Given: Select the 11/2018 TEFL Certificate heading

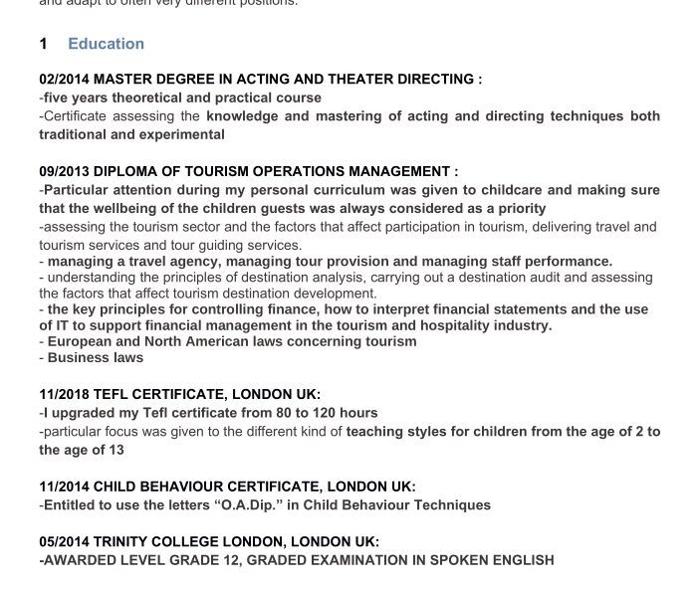Looking at the screenshot, I should point(180,394).
